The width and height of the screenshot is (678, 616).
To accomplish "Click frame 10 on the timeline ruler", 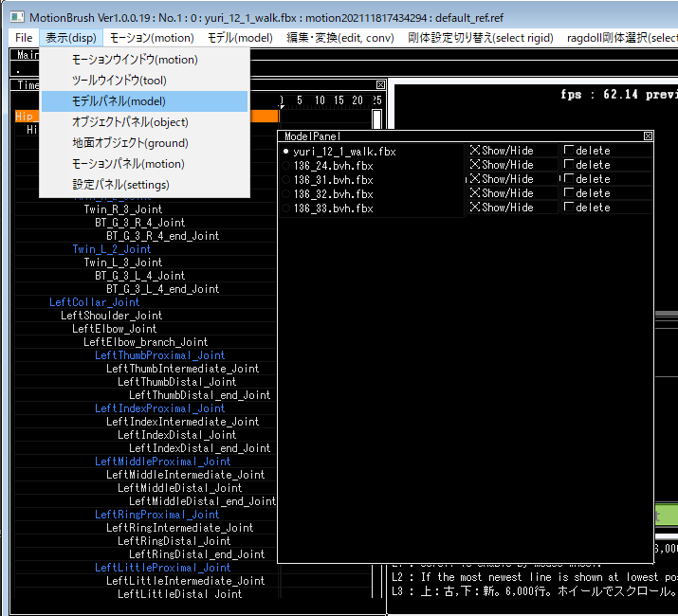I will click(x=320, y=100).
